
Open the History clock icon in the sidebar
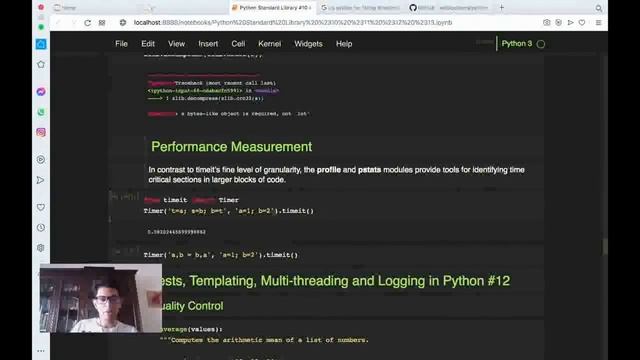click(x=41, y=227)
